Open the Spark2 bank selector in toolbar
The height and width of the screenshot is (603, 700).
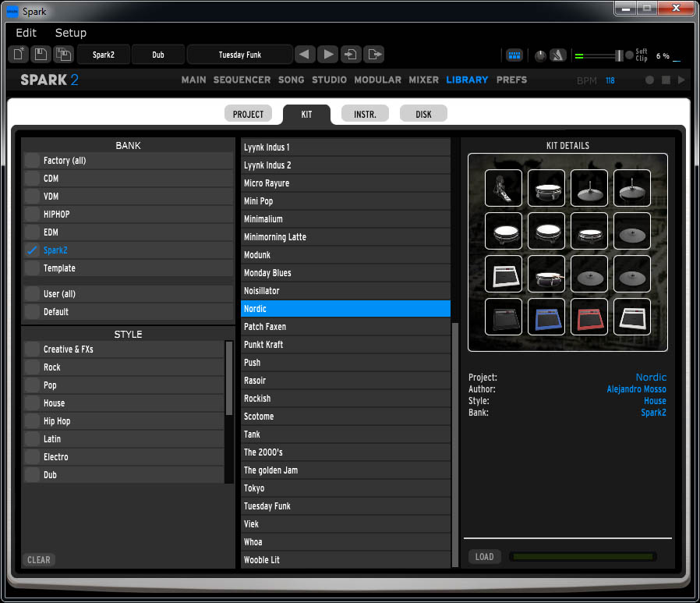(104, 55)
